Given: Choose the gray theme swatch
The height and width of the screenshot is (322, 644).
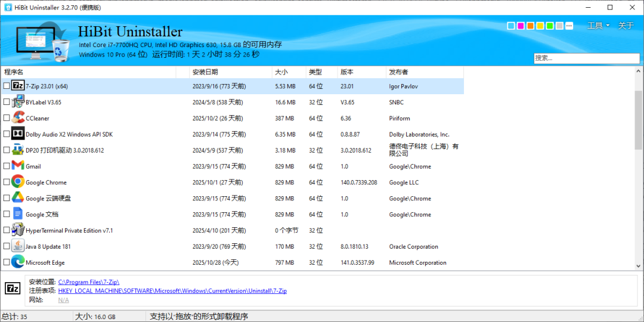Looking at the screenshot, I should 559,26.
